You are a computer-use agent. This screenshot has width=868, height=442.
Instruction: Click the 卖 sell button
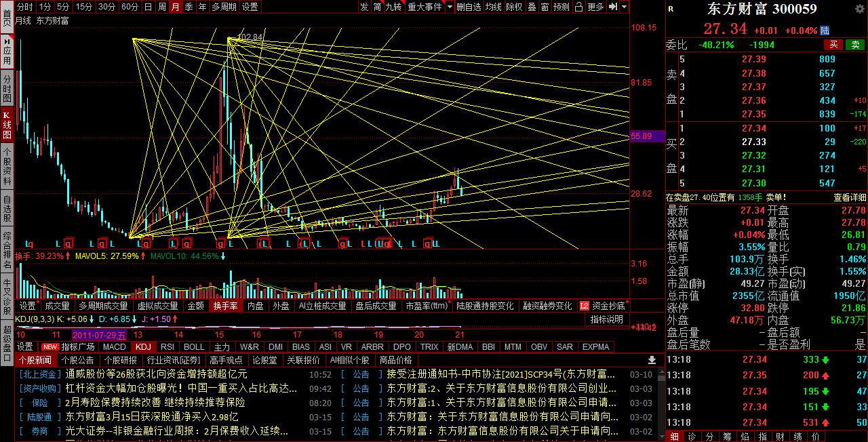point(856,45)
